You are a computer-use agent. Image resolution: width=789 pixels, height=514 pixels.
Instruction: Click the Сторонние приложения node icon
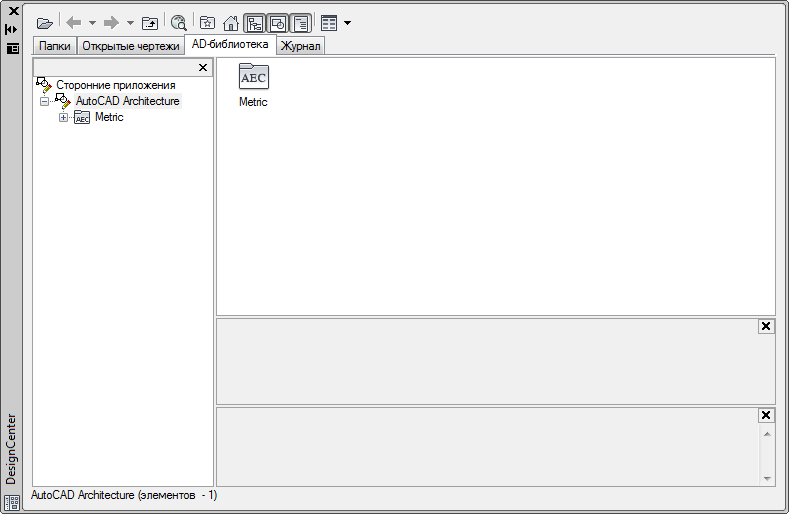point(44,85)
